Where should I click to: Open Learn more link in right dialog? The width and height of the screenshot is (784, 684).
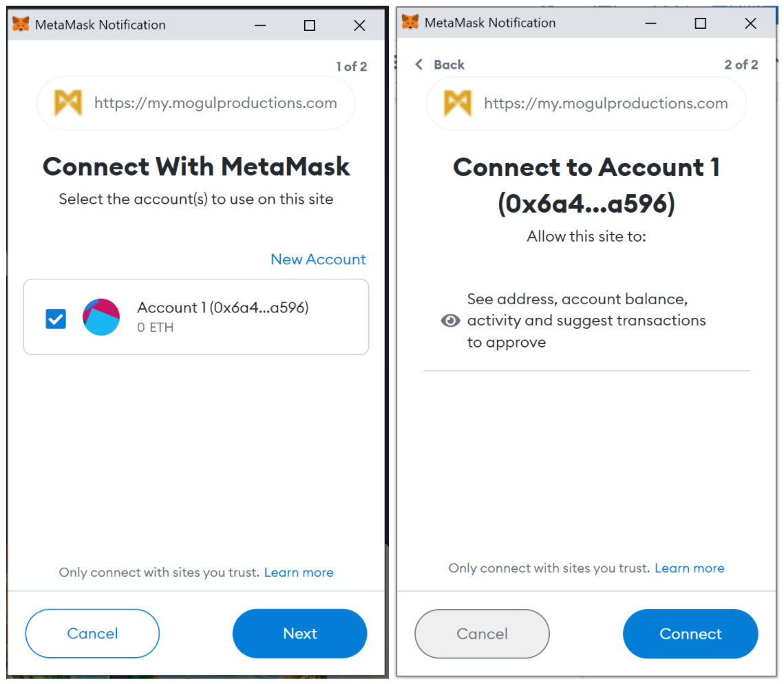690,568
